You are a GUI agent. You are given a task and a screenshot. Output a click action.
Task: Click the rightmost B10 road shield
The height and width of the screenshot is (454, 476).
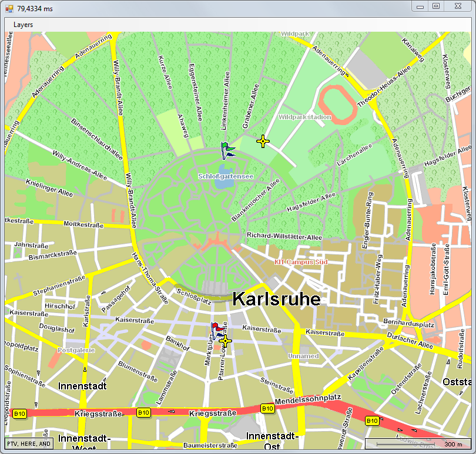coord(371,421)
